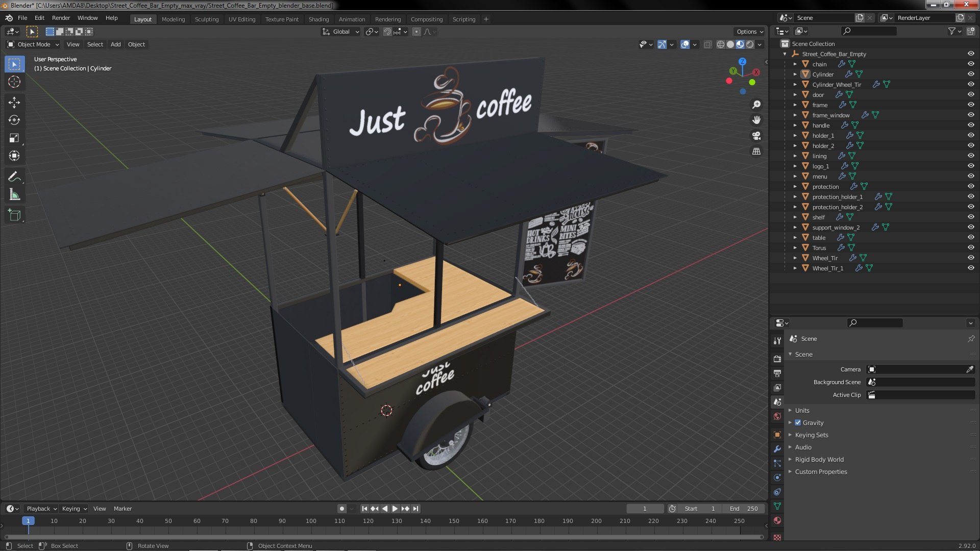Screen dimensions: 980x551
Task: Open the Render properties tab
Action: coord(777,359)
